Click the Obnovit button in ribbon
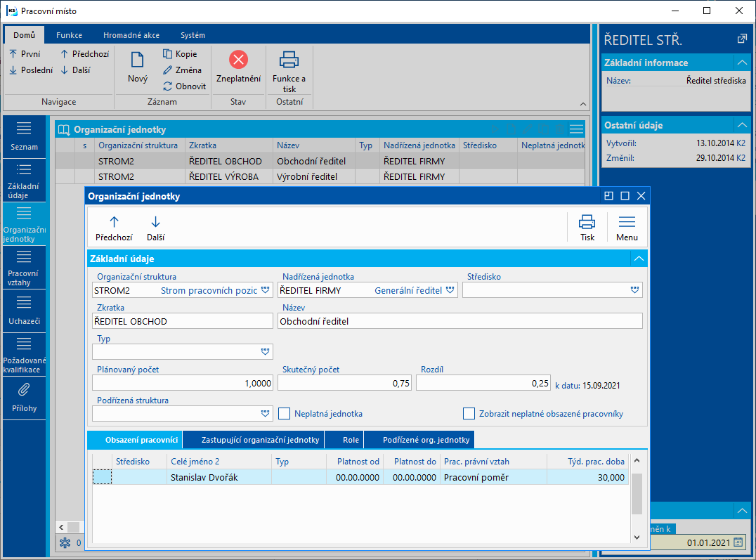756x560 pixels. click(x=184, y=86)
